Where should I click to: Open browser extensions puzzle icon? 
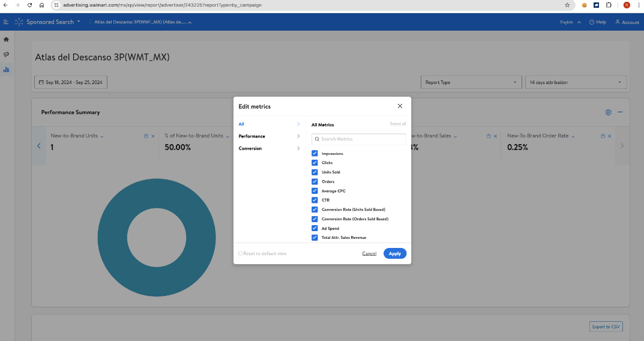point(609,5)
